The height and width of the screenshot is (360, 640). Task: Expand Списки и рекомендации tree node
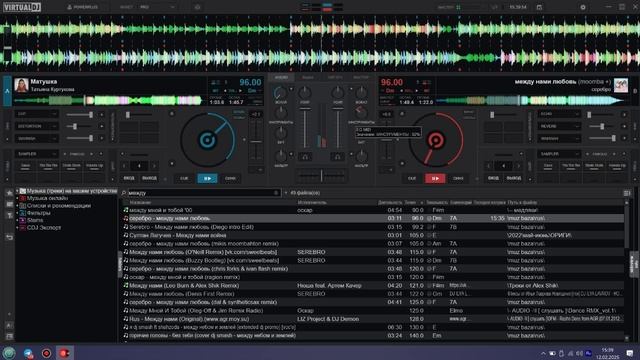(x=17, y=206)
